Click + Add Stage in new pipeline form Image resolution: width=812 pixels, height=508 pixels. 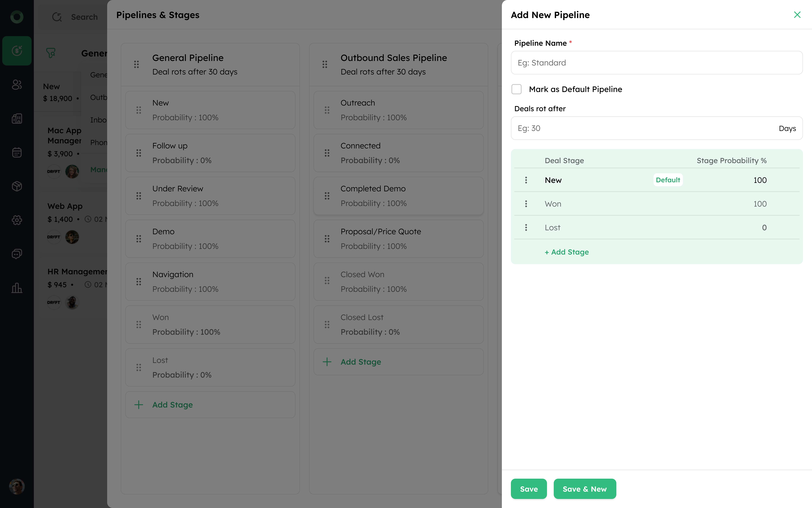tap(567, 252)
